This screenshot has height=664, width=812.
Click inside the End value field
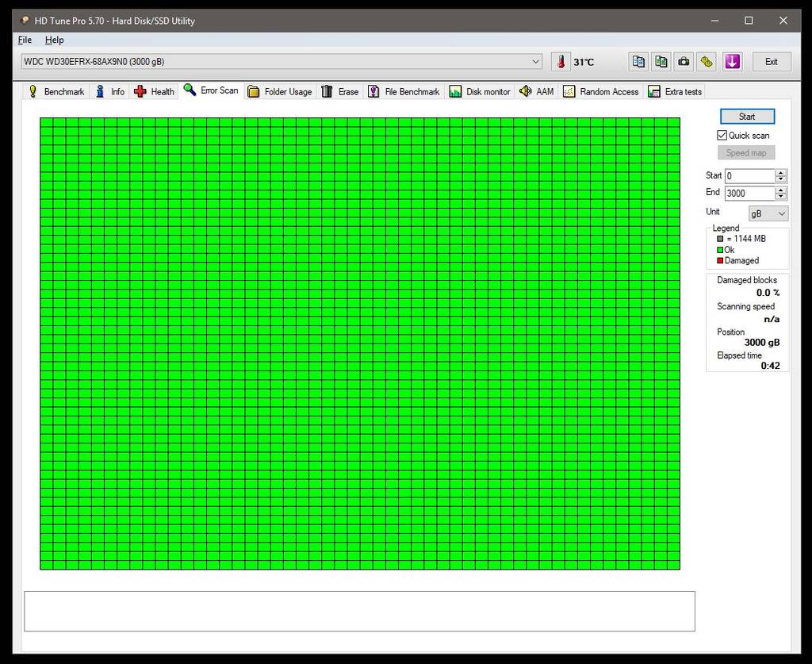[749, 194]
